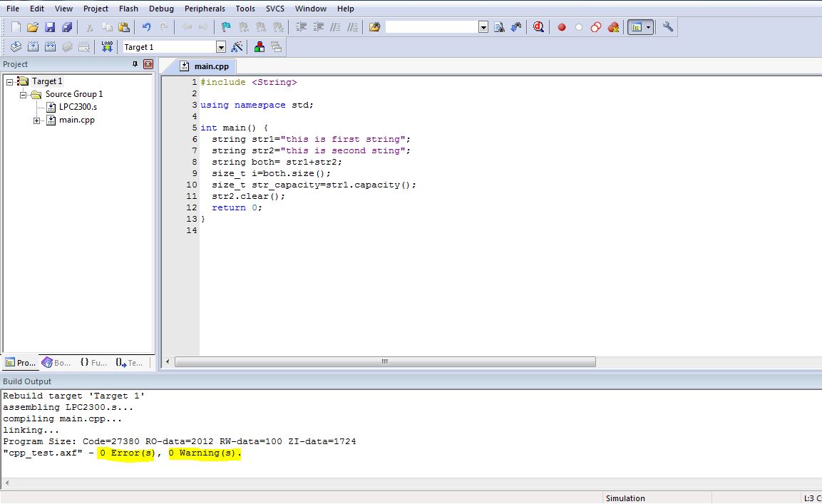The height and width of the screenshot is (504, 822).
Task: Toggle bookmark with the blue flag icon
Action: coord(226,27)
